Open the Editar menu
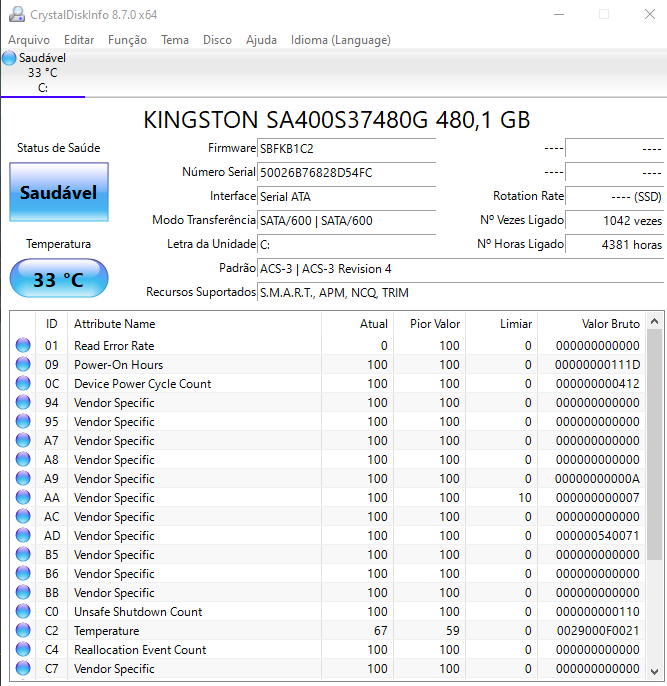Viewport: 667px width, 686px height. pyautogui.click(x=79, y=40)
